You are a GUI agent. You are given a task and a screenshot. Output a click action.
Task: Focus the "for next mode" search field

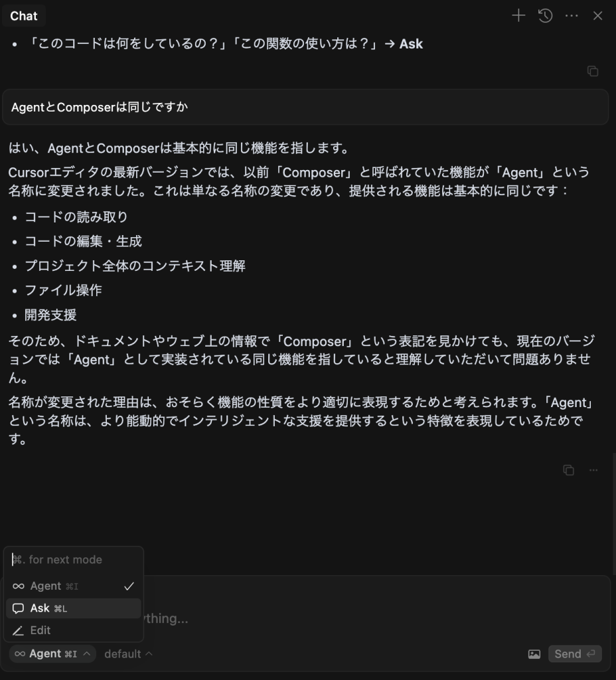(73, 560)
